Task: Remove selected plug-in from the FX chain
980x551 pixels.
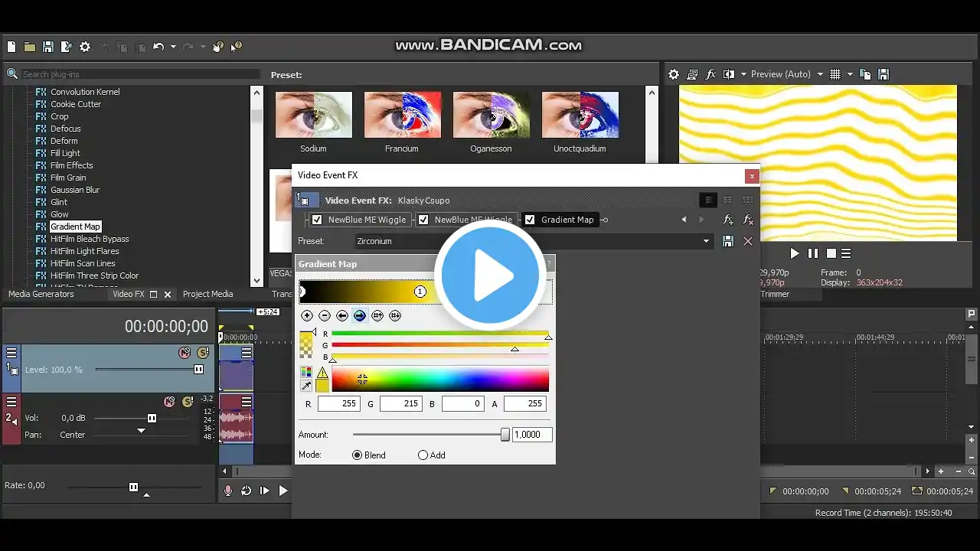Action: 748,220
